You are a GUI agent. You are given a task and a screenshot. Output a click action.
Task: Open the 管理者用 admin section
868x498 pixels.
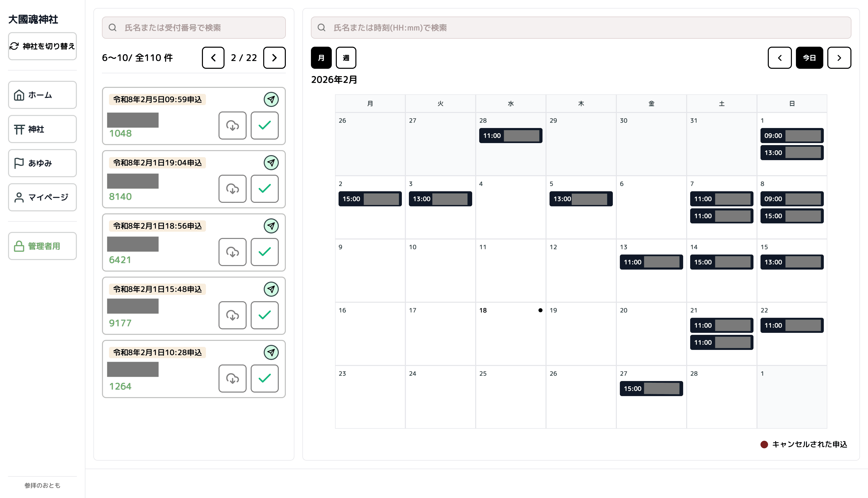[42, 246]
